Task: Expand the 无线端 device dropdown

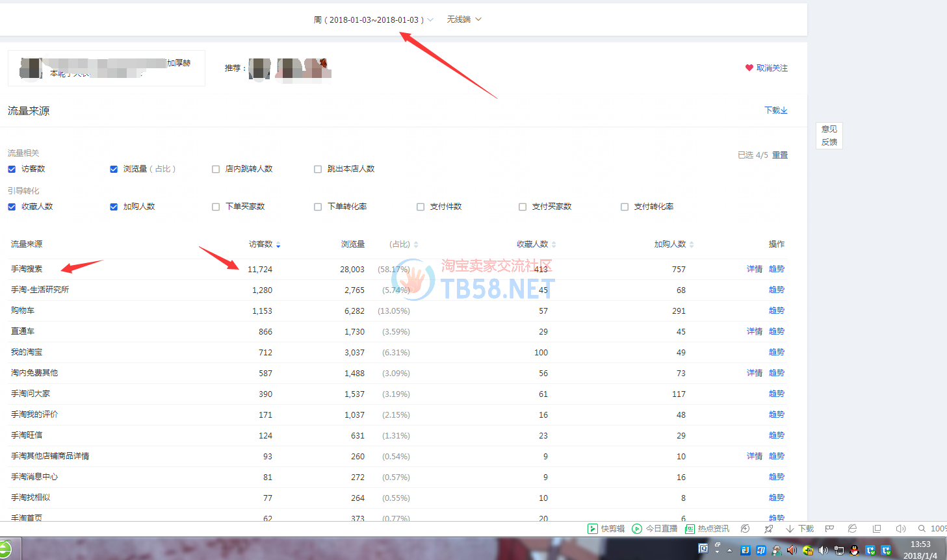Action: tap(464, 19)
